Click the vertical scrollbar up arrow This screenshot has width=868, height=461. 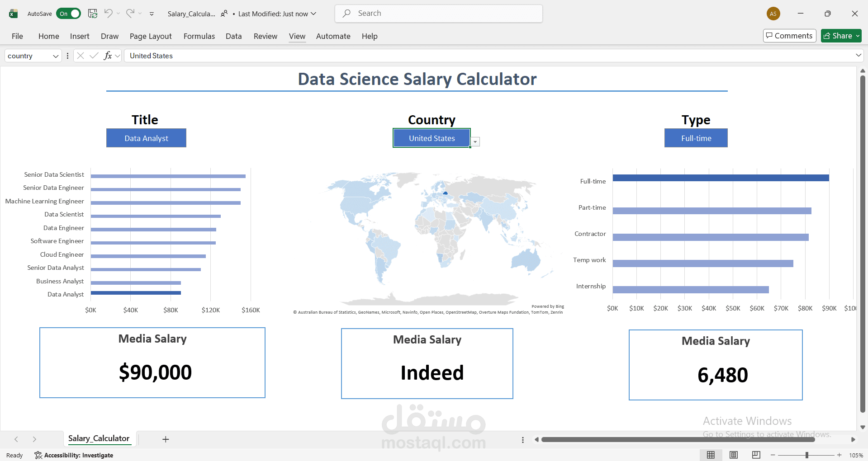(863, 71)
